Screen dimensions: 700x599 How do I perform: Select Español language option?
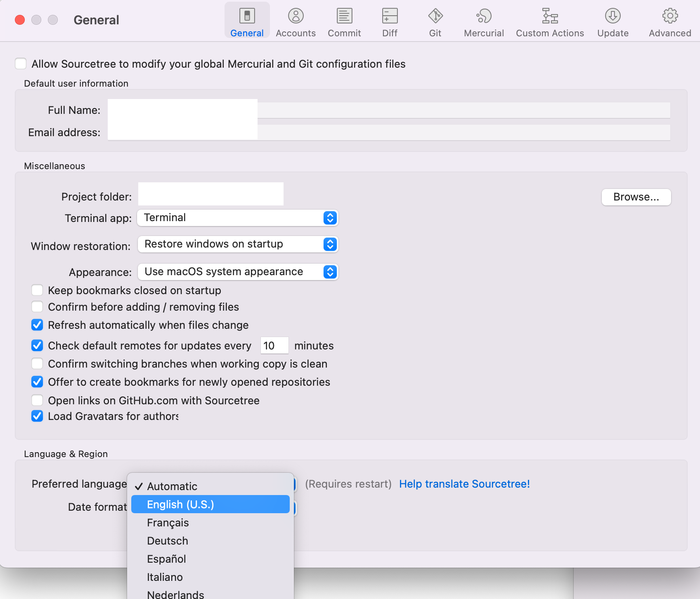[210, 559]
